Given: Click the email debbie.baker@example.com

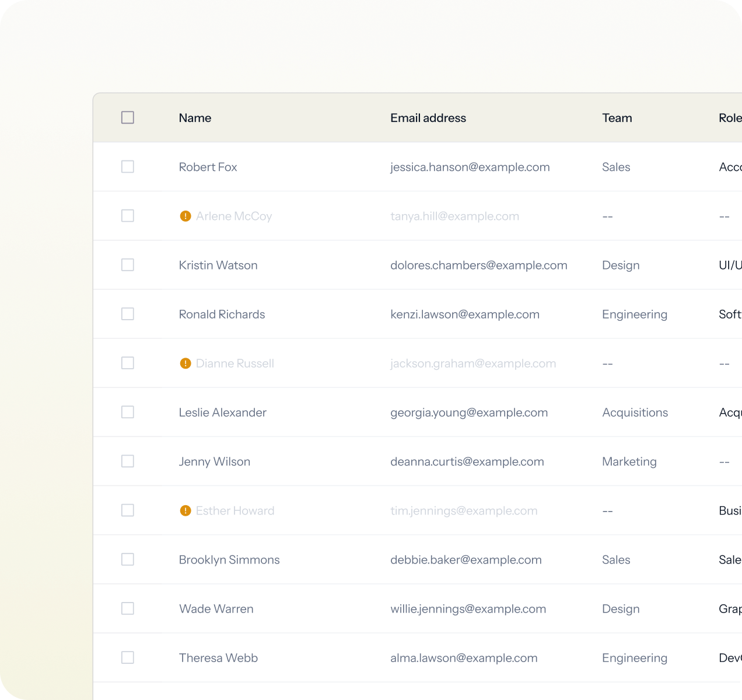Looking at the screenshot, I should (x=466, y=560).
